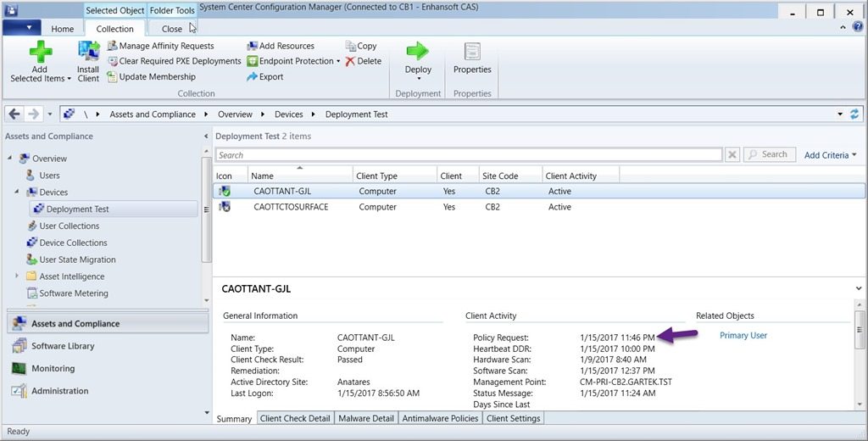Click Devices in the breadcrumb path
This screenshot has width=868, height=441.
tap(288, 114)
